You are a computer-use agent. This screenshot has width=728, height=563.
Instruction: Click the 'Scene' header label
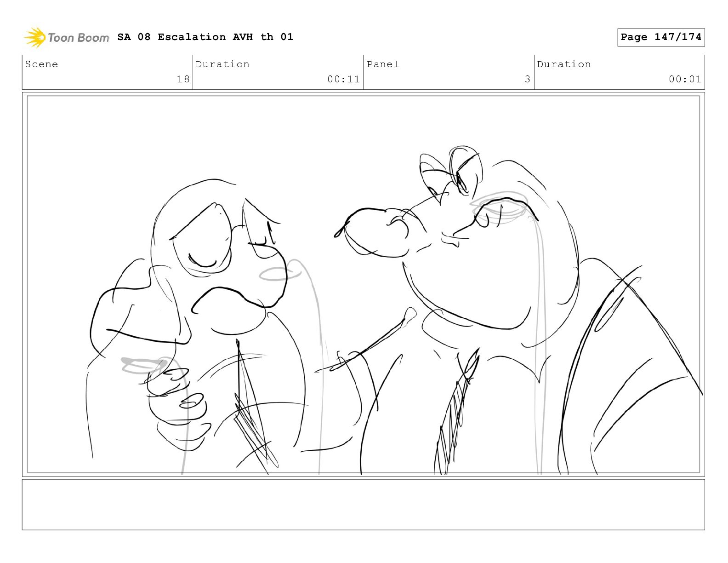[x=42, y=64]
